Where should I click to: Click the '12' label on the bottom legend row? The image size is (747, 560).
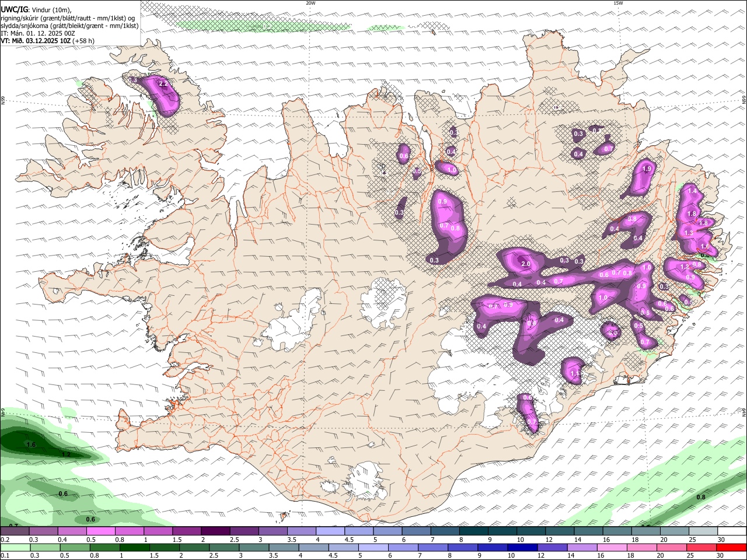click(542, 555)
